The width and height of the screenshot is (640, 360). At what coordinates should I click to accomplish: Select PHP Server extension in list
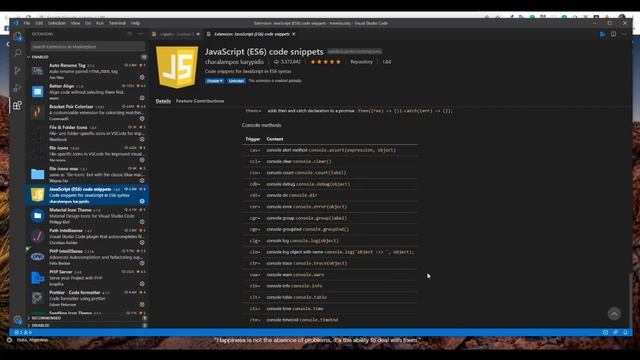(87, 278)
